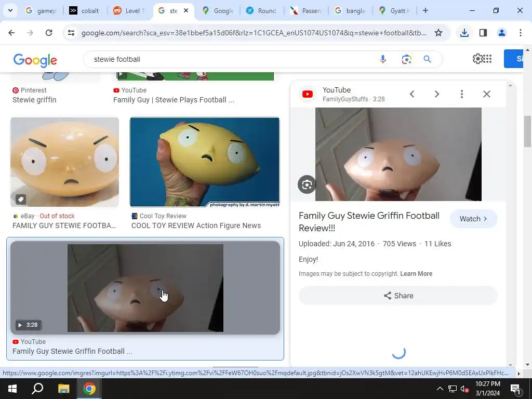
Task: Click the page vertical scrollbar thumb
Action: pos(527,131)
